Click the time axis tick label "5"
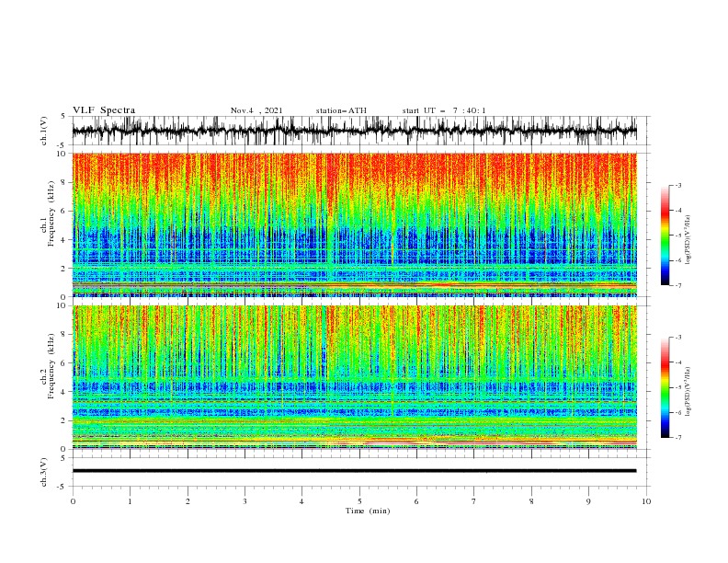 point(359,501)
